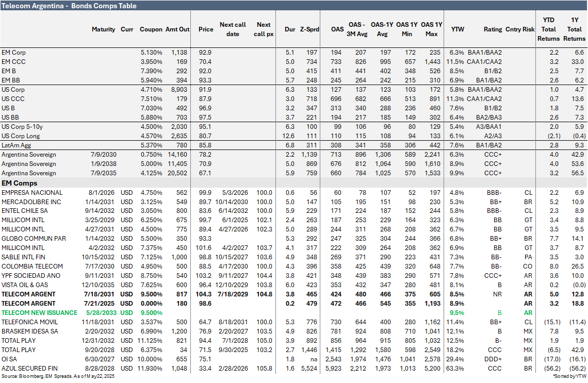Click TOTAL PLAY coupon 11.125%
The image size is (588, 383).
(x=150, y=341)
